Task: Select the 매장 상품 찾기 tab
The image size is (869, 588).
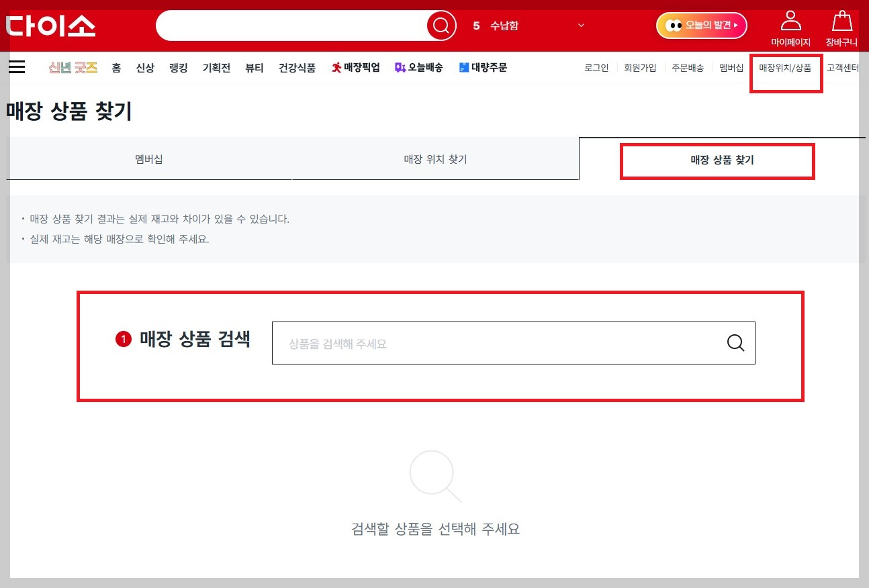Action: (x=722, y=160)
